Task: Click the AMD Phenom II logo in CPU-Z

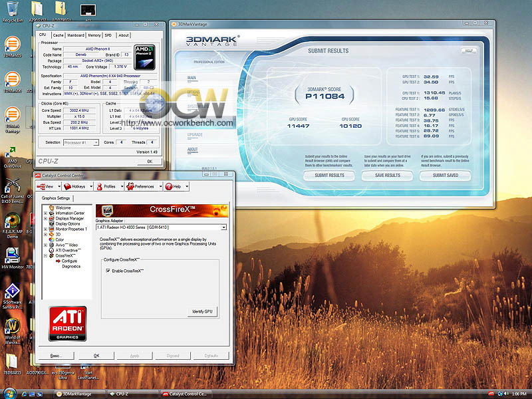Action: click(x=144, y=57)
